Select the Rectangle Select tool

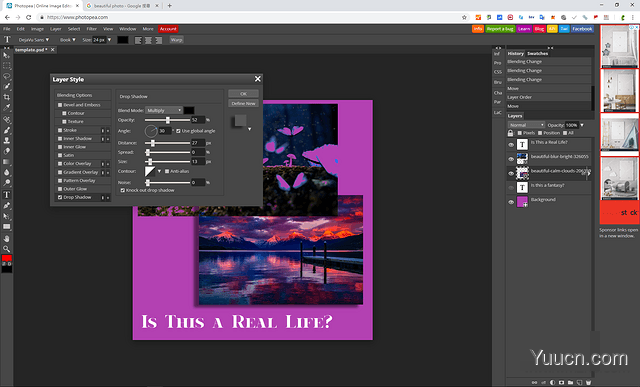(6, 66)
